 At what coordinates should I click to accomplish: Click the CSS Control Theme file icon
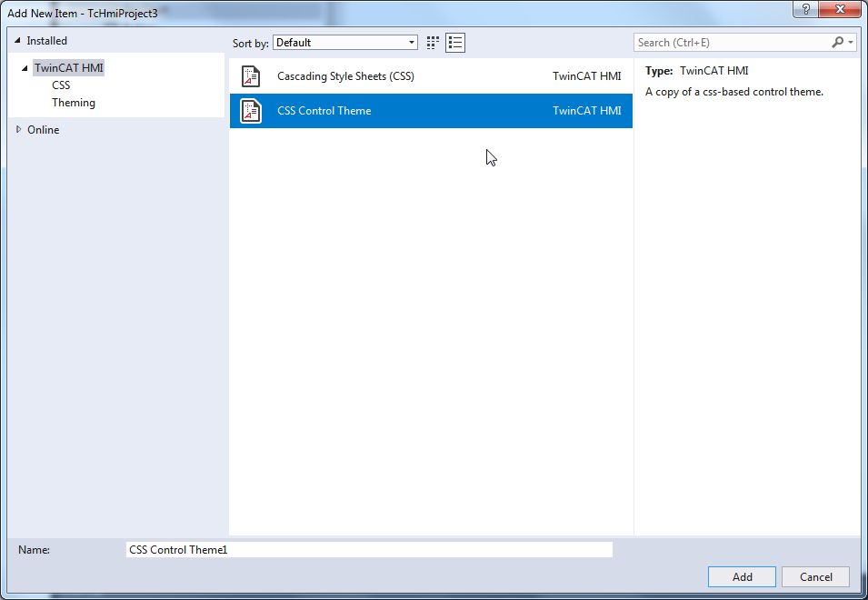pyautogui.click(x=251, y=111)
